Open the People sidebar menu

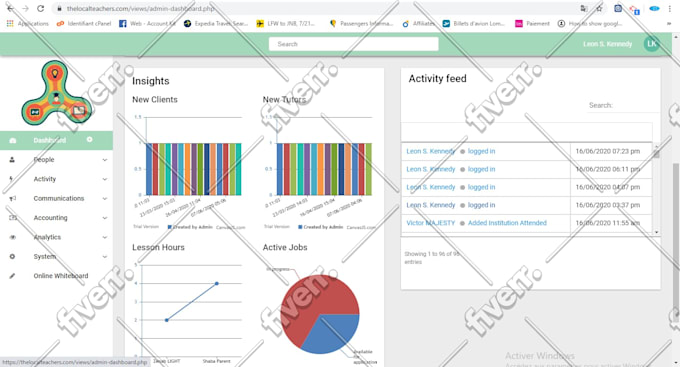(x=56, y=160)
